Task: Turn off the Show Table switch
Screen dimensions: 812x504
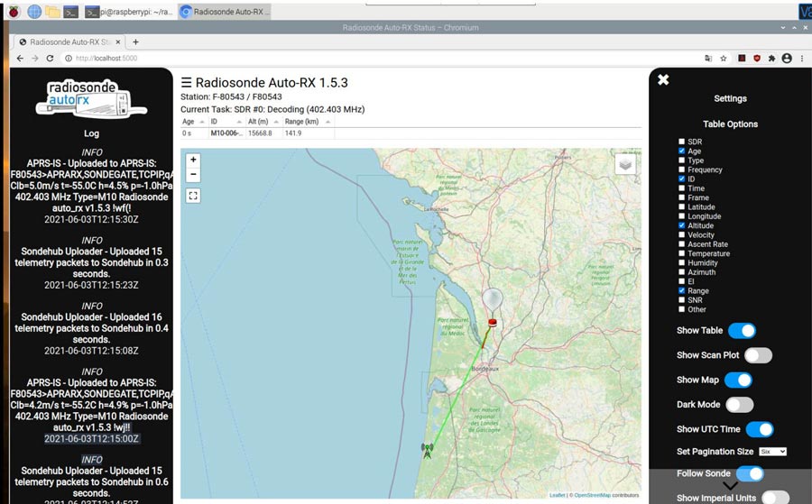Action: click(x=743, y=330)
